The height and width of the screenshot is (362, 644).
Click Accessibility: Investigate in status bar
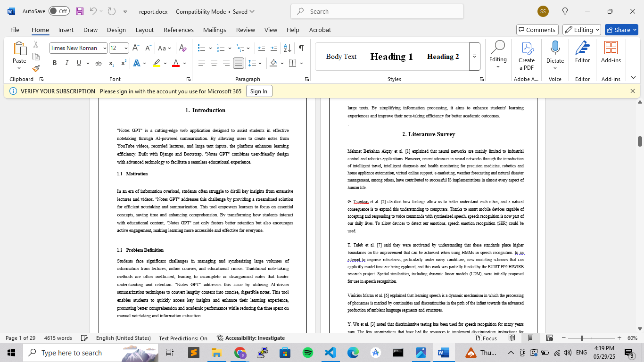(251, 338)
